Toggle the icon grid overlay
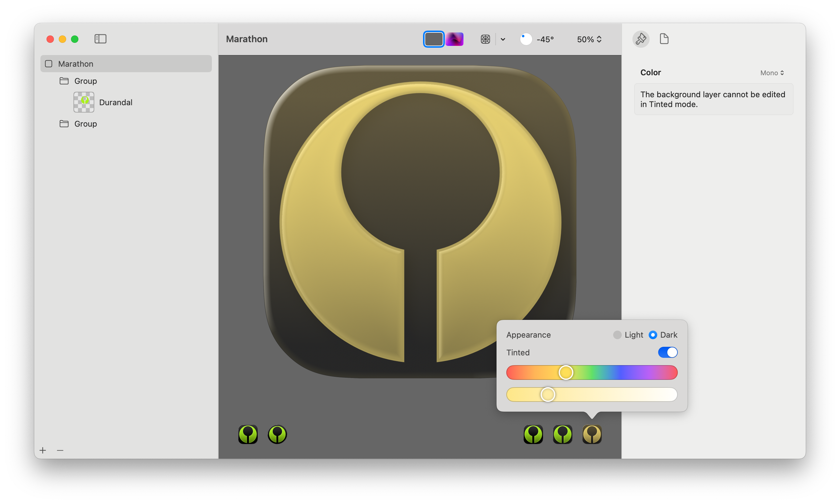The image size is (840, 504). (x=485, y=39)
